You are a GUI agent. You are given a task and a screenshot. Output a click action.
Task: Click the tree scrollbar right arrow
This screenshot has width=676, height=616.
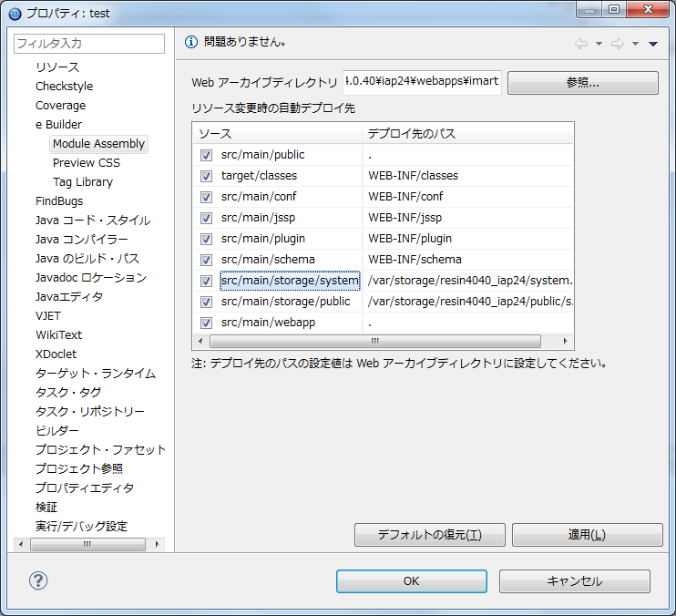tap(157, 544)
